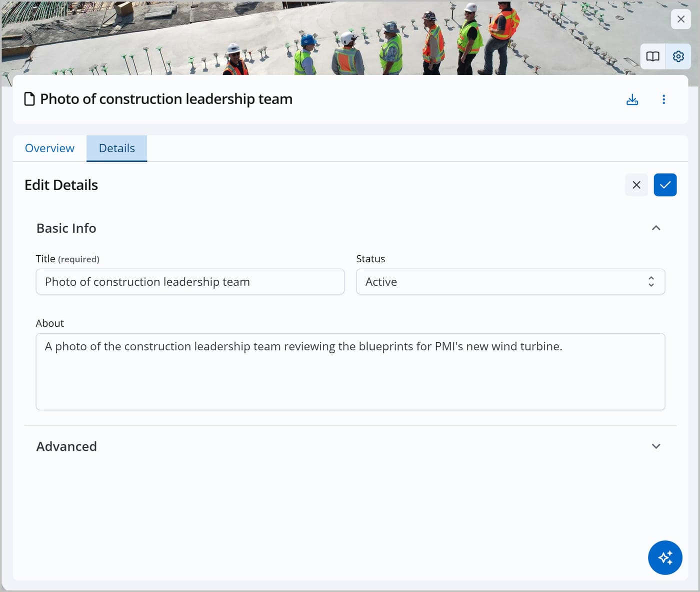The image size is (700, 592).
Task: Select the Details tab
Action: coord(116,148)
